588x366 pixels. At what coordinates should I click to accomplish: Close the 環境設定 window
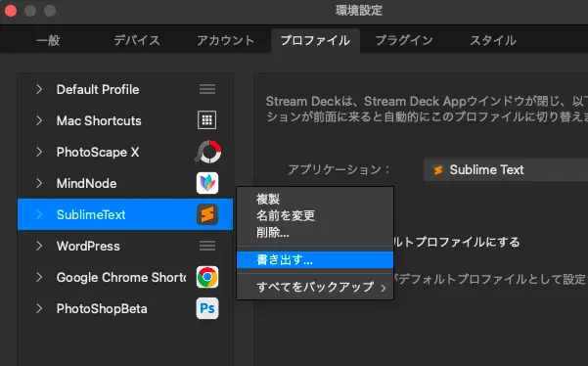pos(11,11)
